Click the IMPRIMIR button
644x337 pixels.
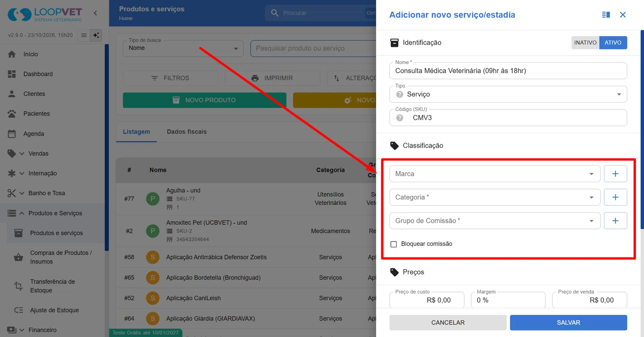[272, 78]
